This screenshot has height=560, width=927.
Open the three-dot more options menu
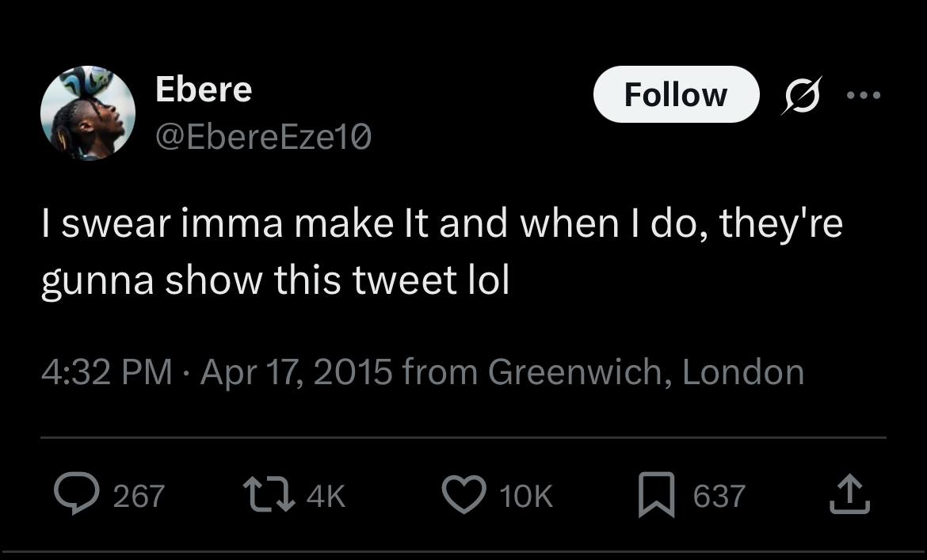click(x=863, y=95)
